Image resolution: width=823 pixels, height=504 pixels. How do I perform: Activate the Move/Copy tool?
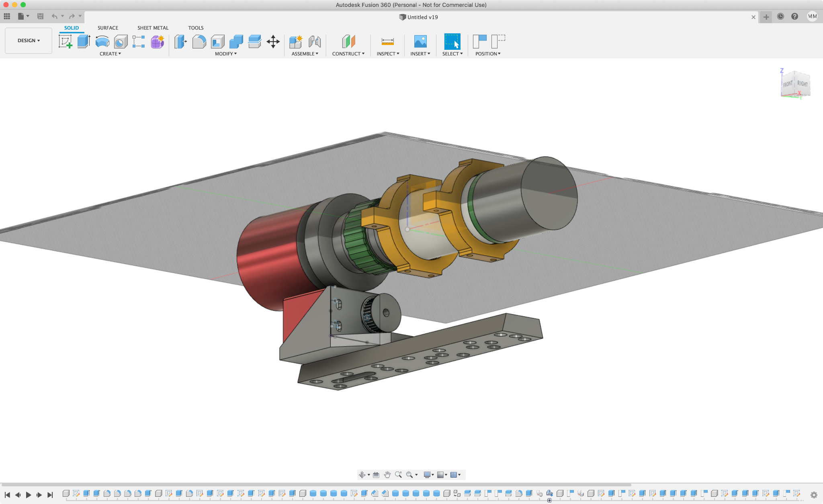273,41
